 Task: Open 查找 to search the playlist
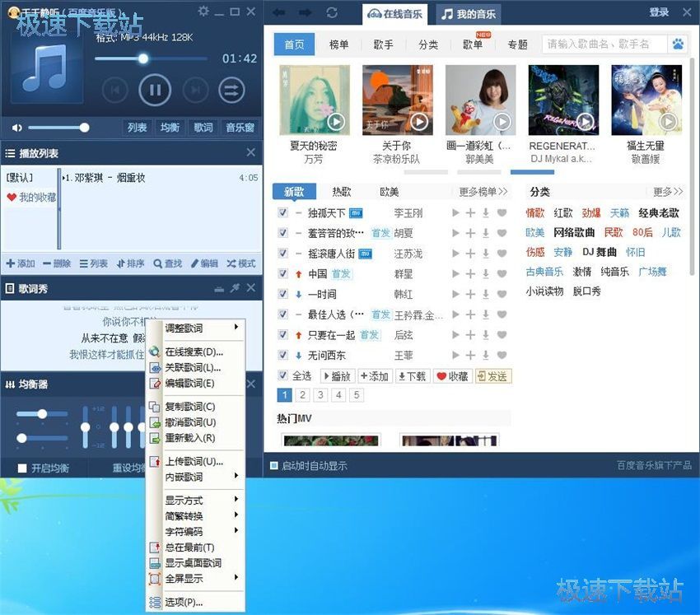pyautogui.click(x=167, y=263)
